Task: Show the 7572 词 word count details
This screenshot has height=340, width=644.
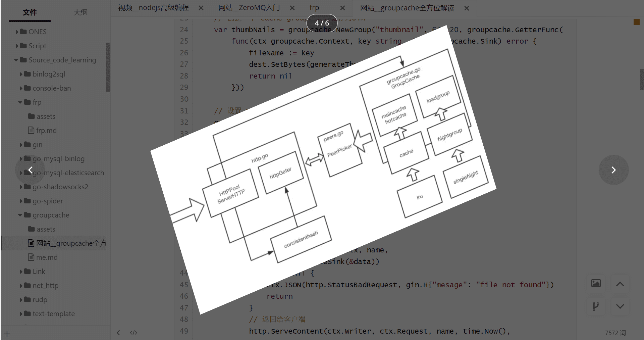Action: coord(615,333)
